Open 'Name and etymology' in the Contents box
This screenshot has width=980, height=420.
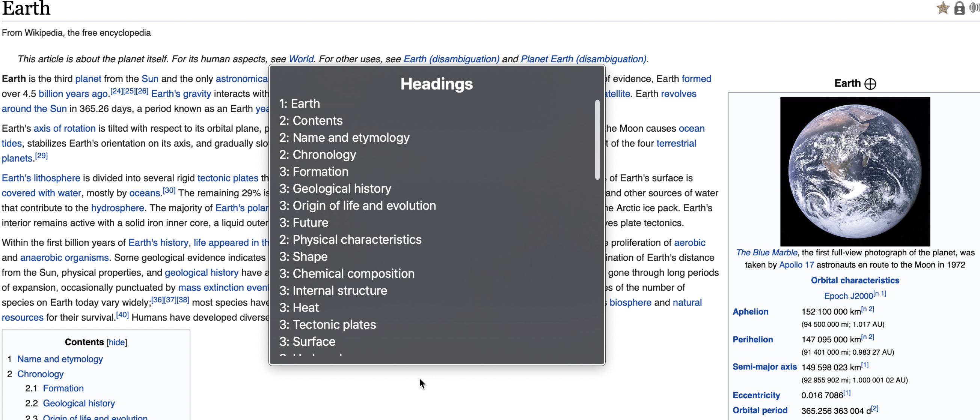tap(60, 358)
